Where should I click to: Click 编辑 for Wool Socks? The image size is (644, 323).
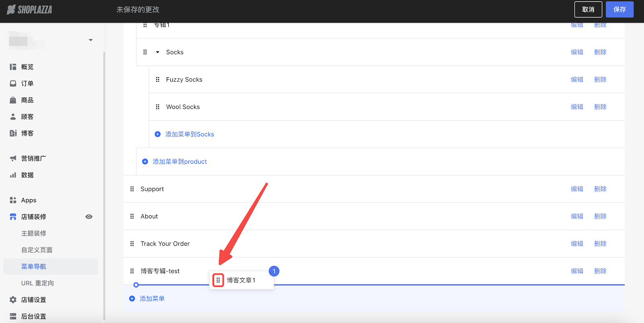pos(577,107)
